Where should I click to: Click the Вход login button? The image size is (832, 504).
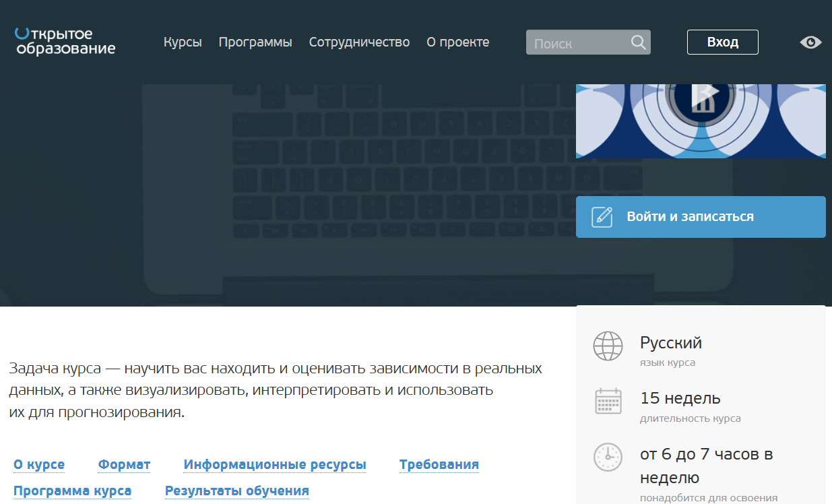click(x=723, y=42)
